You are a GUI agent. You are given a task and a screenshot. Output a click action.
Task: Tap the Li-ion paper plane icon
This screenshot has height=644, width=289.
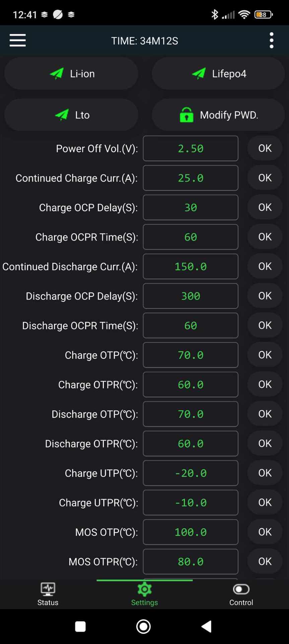57,73
